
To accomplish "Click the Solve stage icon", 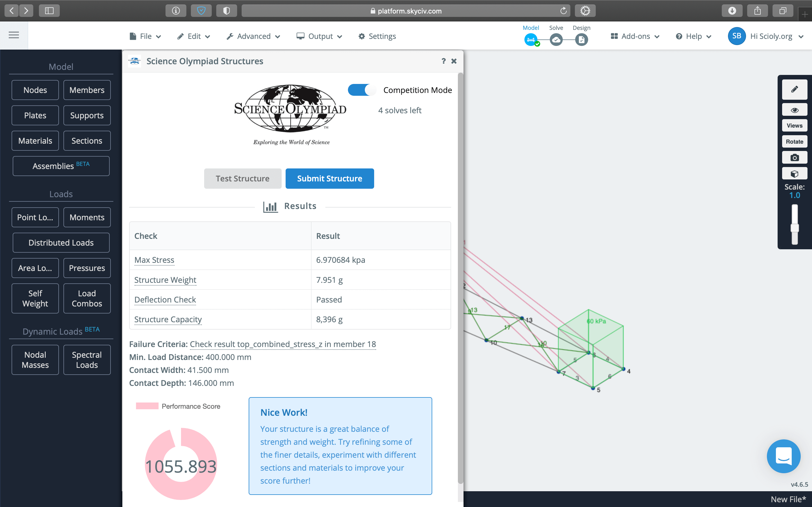I will (556, 40).
